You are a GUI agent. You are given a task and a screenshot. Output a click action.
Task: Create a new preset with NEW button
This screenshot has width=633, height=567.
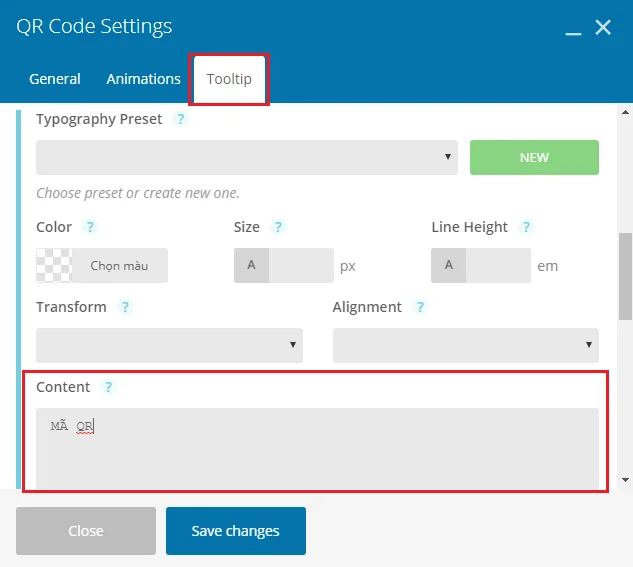click(534, 157)
